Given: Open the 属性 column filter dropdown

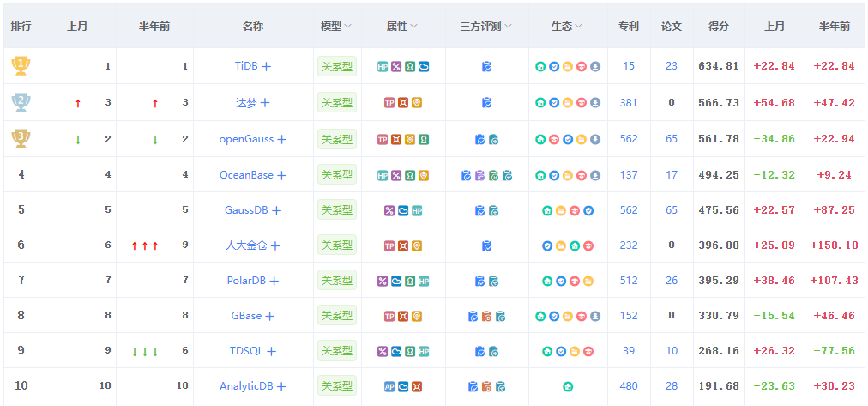Looking at the screenshot, I should click(x=413, y=26).
